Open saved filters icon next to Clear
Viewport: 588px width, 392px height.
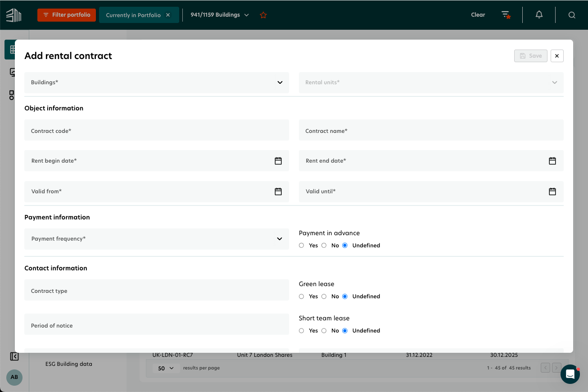(x=506, y=15)
